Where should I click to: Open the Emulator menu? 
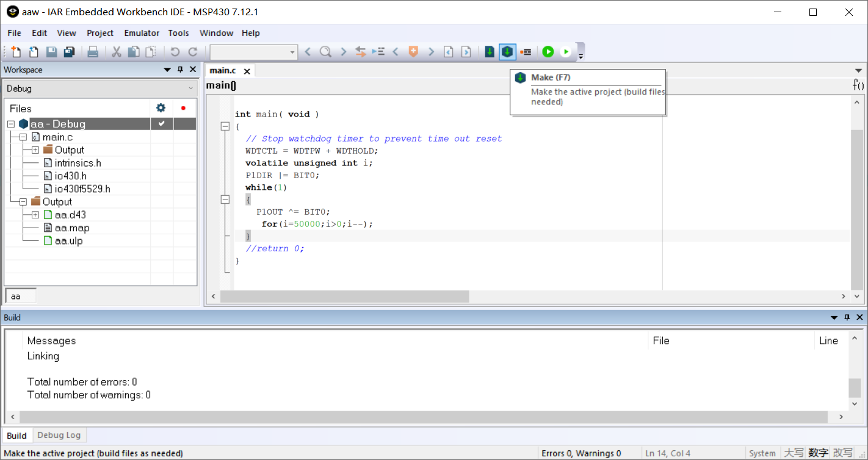click(141, 33)
